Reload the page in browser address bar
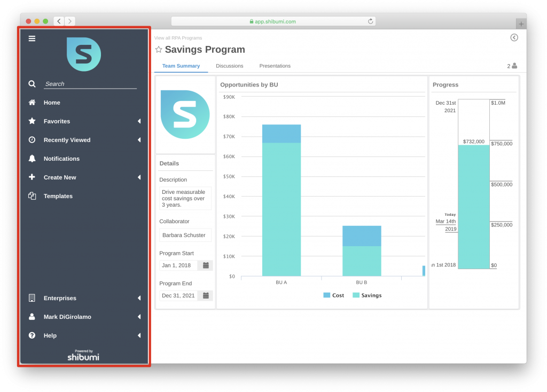 (x=370, y=21)
